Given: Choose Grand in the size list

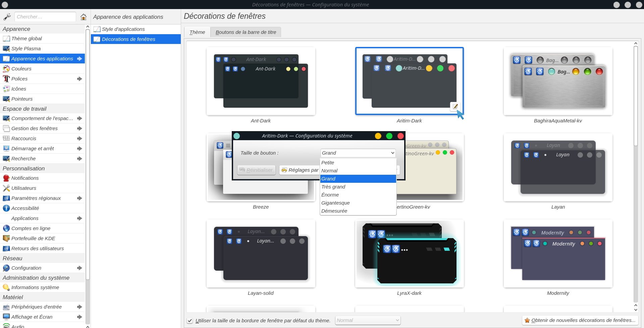Looking at the screenshot, I should [358, 179].
